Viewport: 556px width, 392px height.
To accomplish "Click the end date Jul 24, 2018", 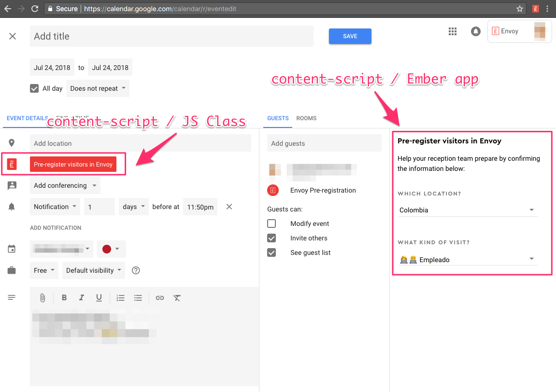I will (110, 67).
